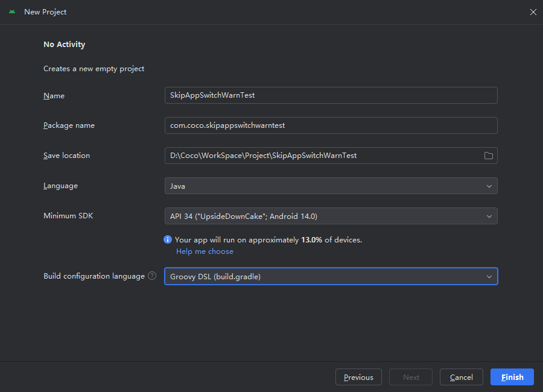This screenshot has width=543, height=392.
Task: Click the Build configuration language label
Action: click(94, 276)
